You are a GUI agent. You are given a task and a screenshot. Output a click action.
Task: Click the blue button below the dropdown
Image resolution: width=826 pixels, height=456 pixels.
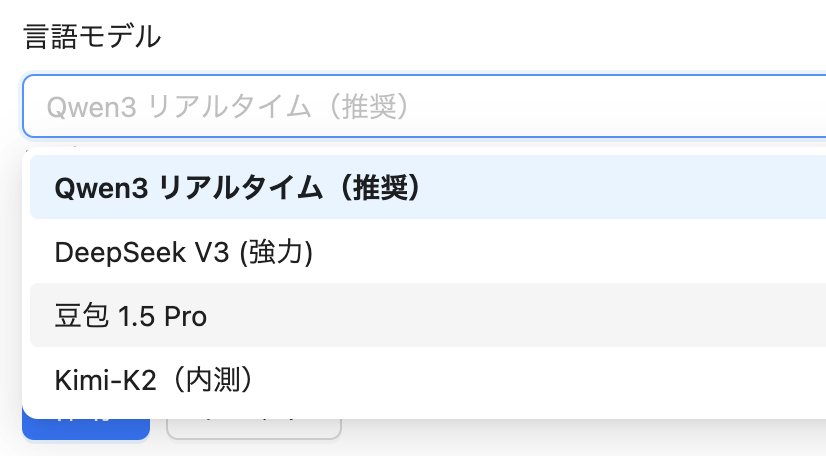pyautogui.click(x=86, y=429)
